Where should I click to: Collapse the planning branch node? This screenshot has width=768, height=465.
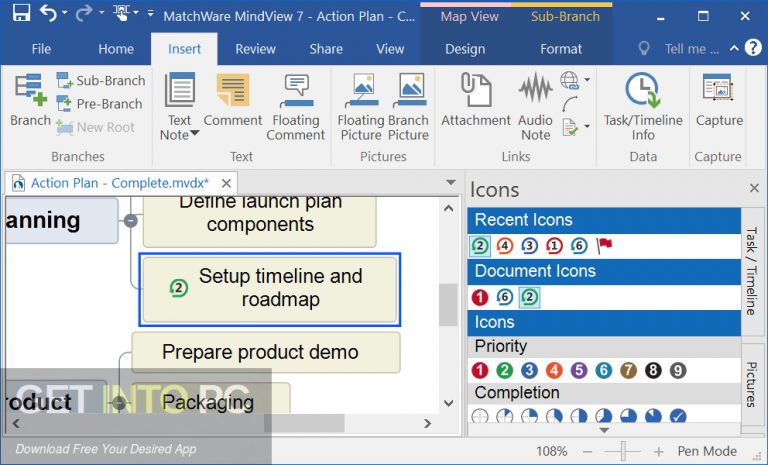[130, 220]
